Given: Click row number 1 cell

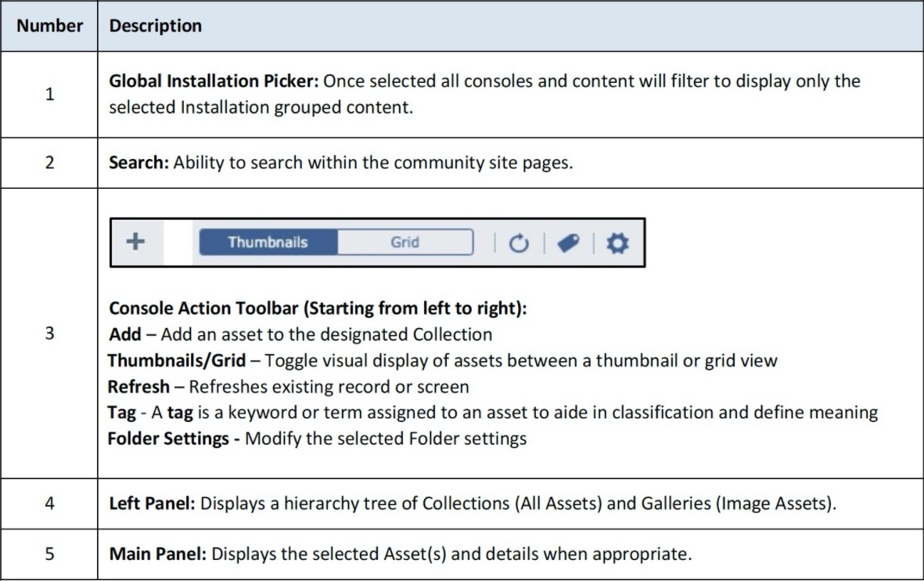Looking at the screenshot, I should (49, 94).
